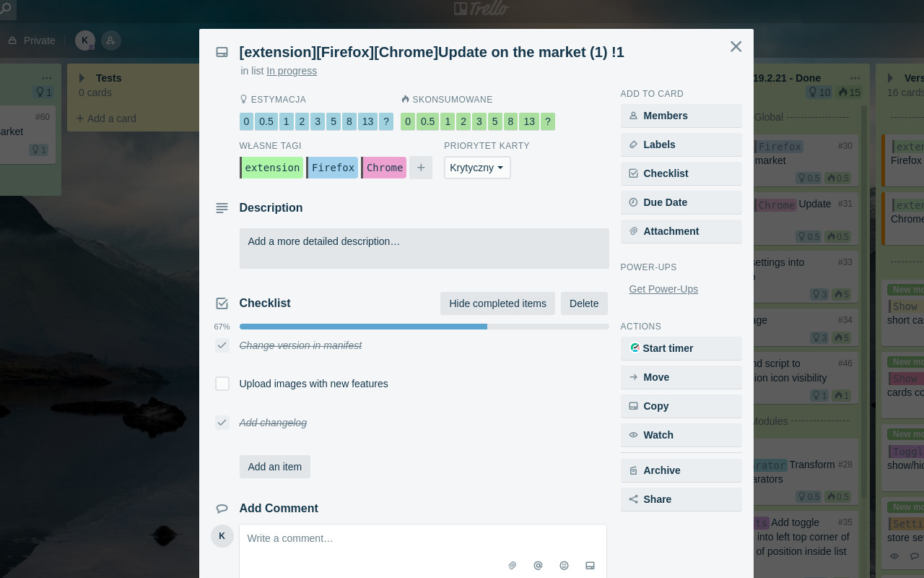Open the attachment paperclip icon in comment toolbar
Image resolution: width=924 pixels, height=578 pixels.
tap(512, 566)
